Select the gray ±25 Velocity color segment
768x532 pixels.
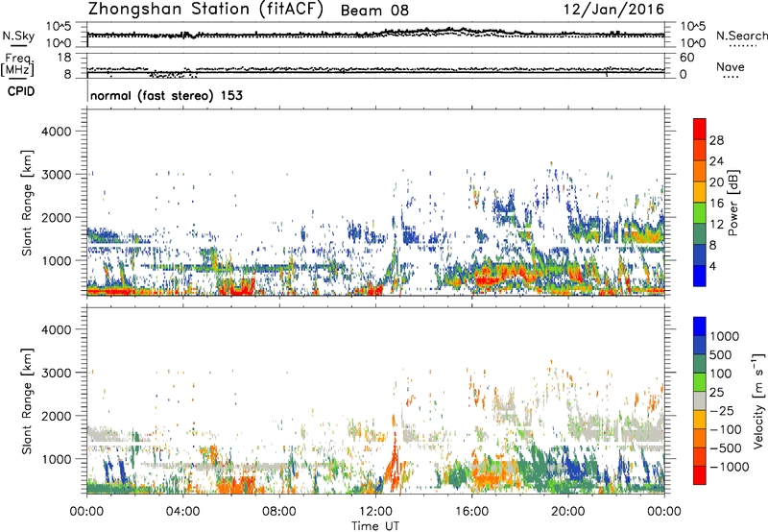[x=700, y=400]
